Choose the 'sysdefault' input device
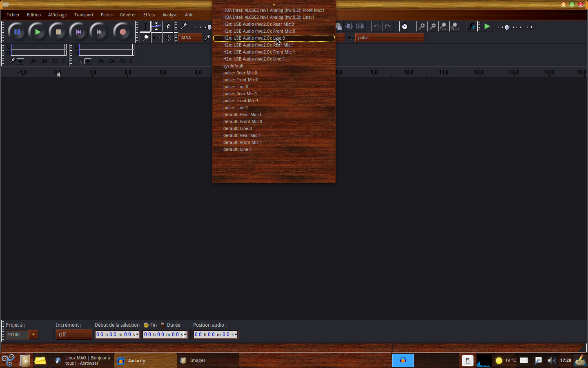 pyautogui.click(x=274, y=66)
